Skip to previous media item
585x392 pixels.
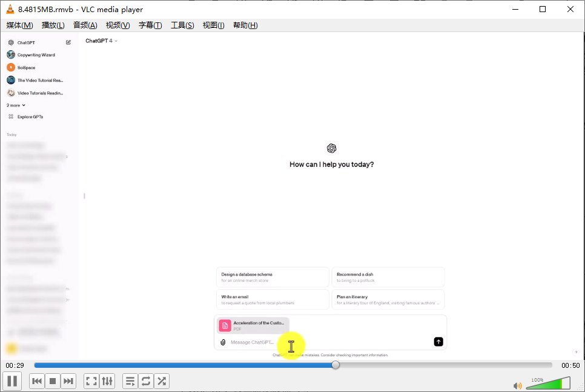click(x=37, y=381)
